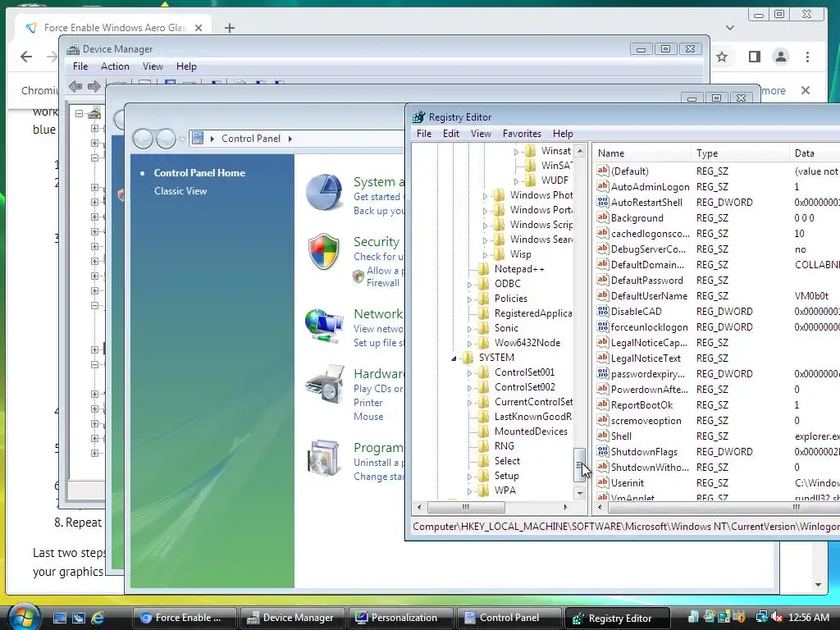Click registry tree horizontal scroll right arrow
The height and width of the screenshot is (630, 840).
(x=565, y=507)
